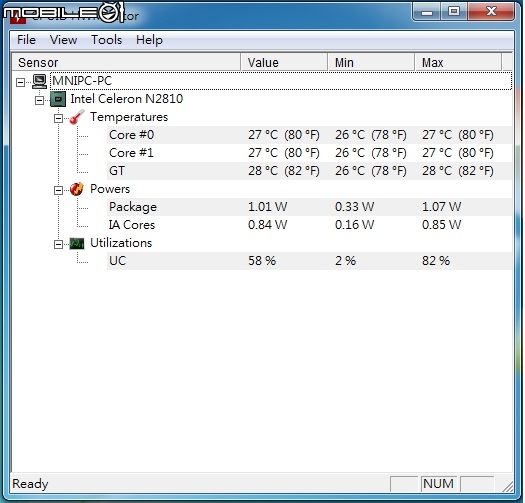Click the Intel Celeron CPU chip icon

58,99
